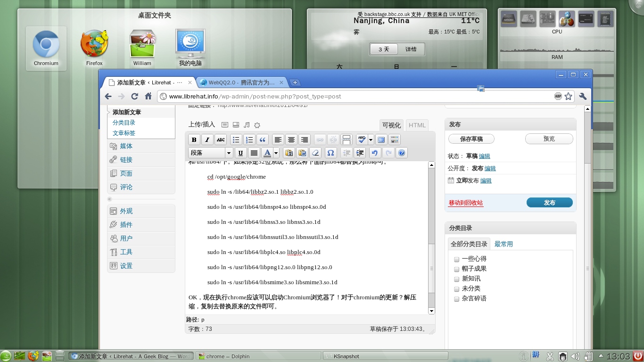644x362 pixels.
Task: Open the 评论 (Comments) section in the sidebar
Action: click(x=126, y=187)
